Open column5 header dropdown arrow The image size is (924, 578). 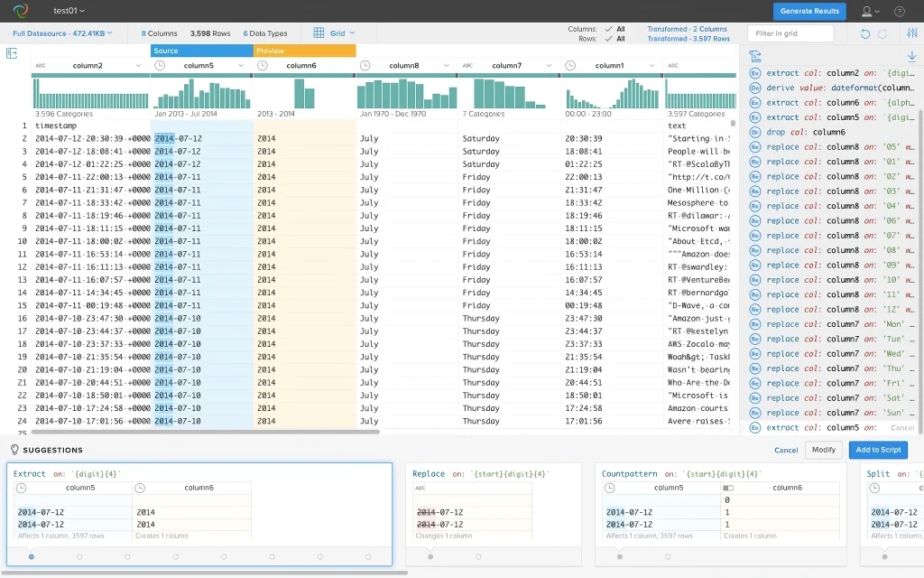pyautogui.click(x=241, y=65)
